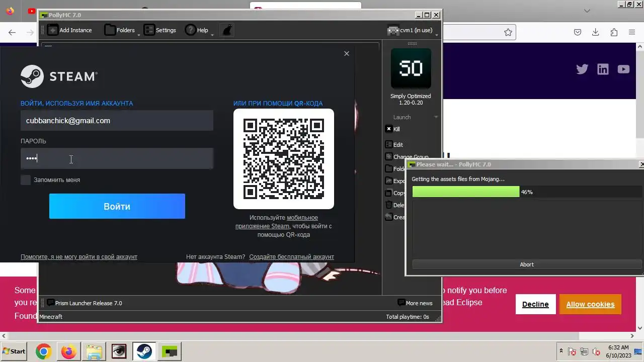Open the мобильное приложение Steam link
The width and height of the screenshot is (644, 362).
coord(277,222)
